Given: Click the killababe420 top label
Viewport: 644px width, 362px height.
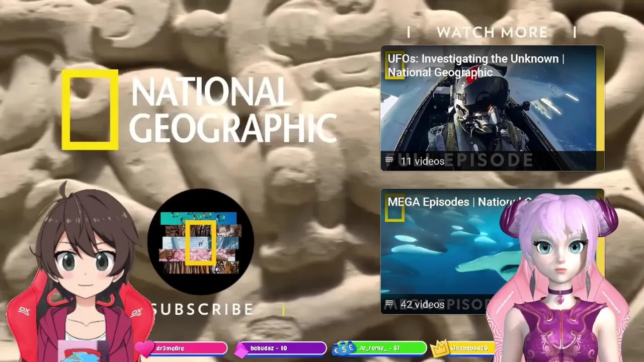Looking at the screenshot, I should (469, 348).
